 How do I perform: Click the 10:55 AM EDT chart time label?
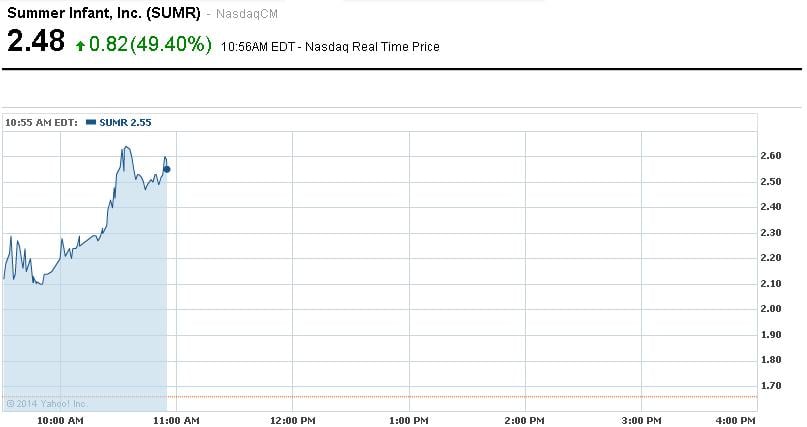tap(42, 122)
